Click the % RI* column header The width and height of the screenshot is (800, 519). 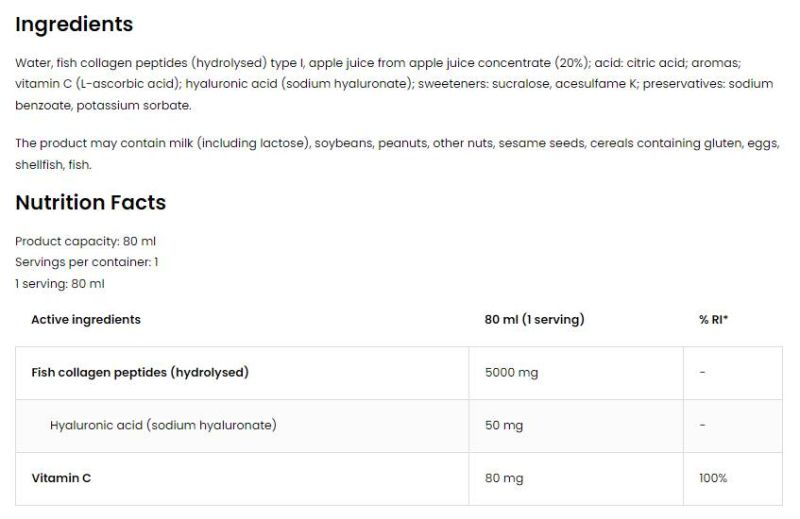click(713, 320)
